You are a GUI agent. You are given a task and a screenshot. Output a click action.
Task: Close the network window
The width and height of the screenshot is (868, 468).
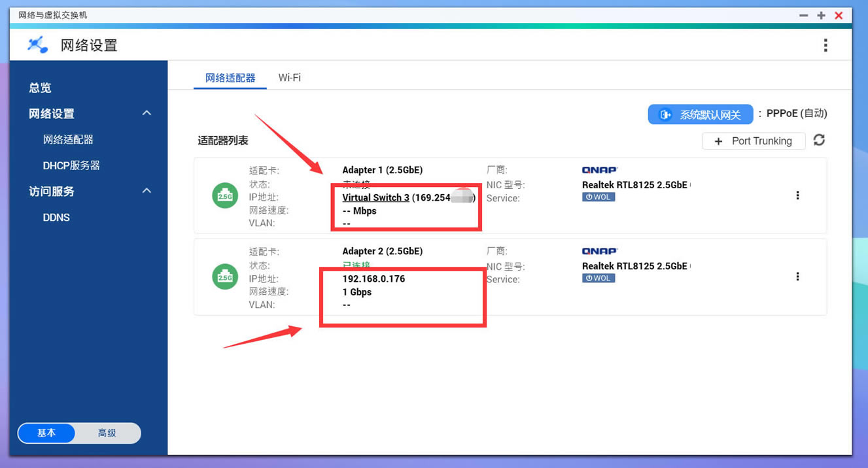click(x=839, y=15)
